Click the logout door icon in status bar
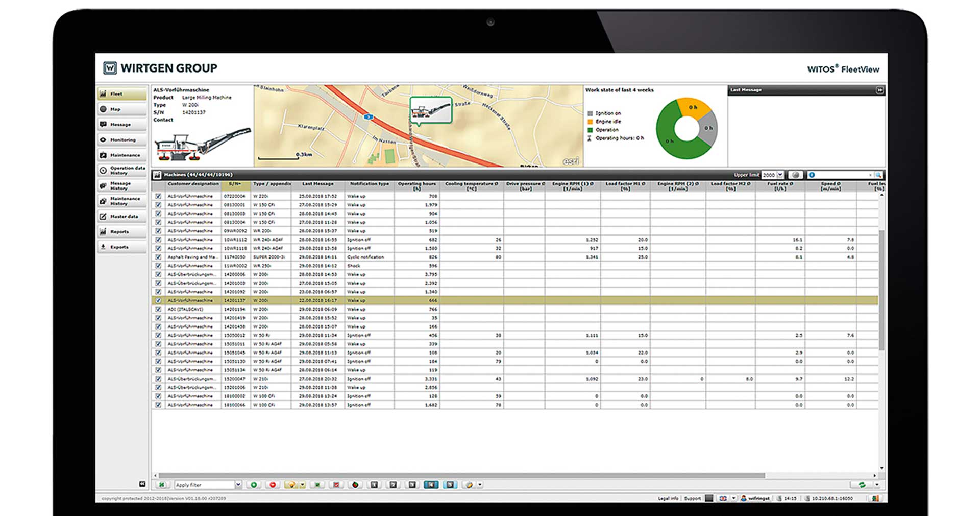 (x=875, y=498)
